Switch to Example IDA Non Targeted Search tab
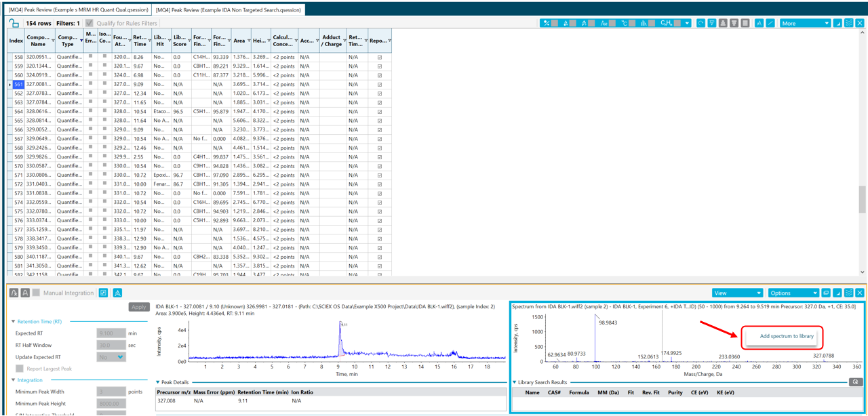The height and width of the screenshot is (416, 868). (229, 9)
